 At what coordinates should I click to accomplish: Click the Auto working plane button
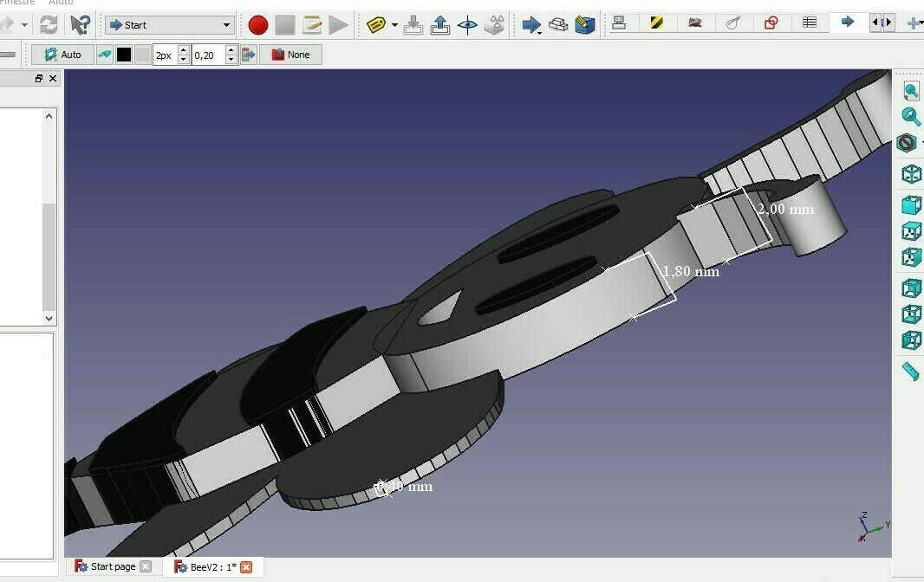[63, 55]
